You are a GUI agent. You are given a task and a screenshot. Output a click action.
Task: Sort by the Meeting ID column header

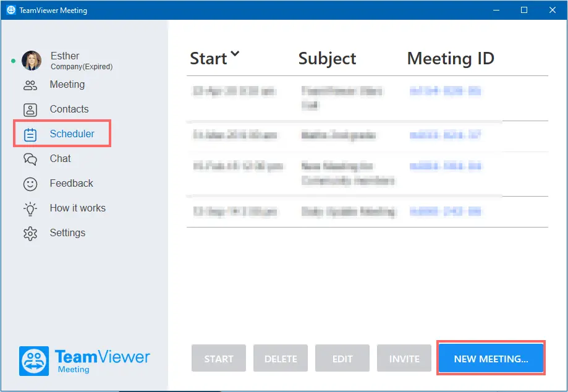click(x=451, y=58)
